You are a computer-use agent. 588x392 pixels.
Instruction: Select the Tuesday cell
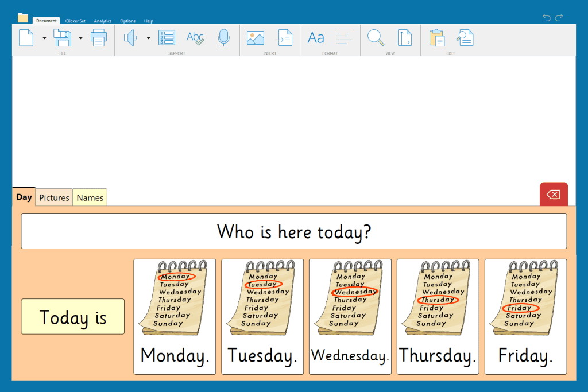262,317
